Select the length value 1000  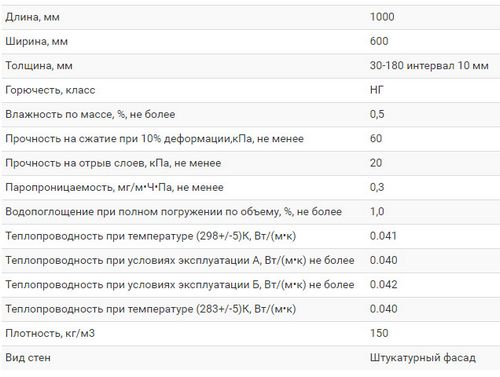pos(382,17)
